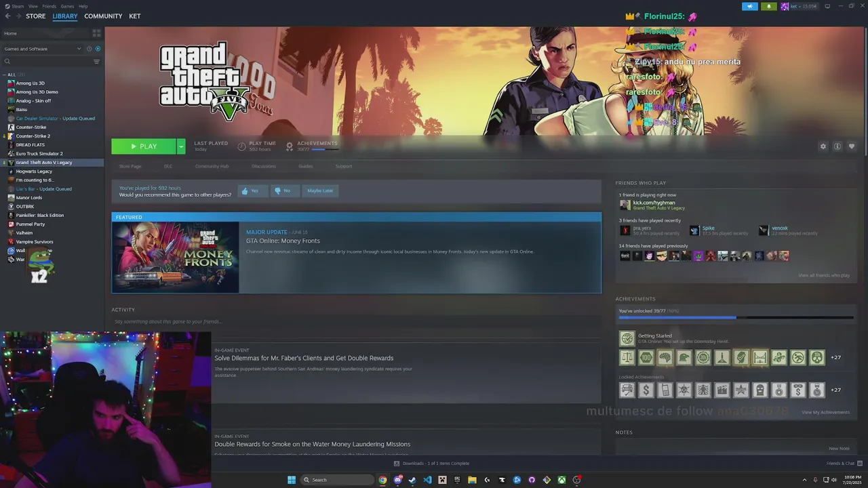Toggle the ready-to-play filter icon
Viewport: 868px width, 488px height.
point(98,49)
